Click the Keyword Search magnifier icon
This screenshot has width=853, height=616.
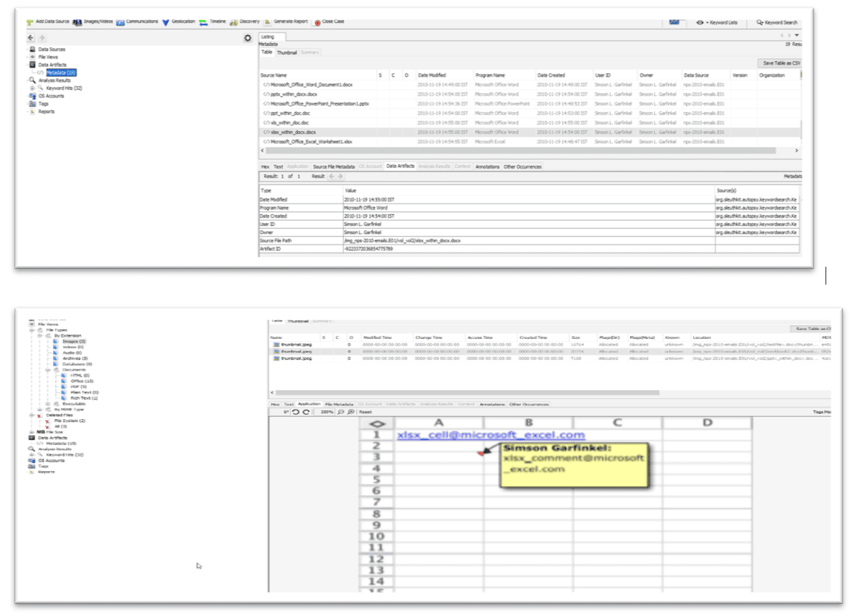(x=760, y=22)
